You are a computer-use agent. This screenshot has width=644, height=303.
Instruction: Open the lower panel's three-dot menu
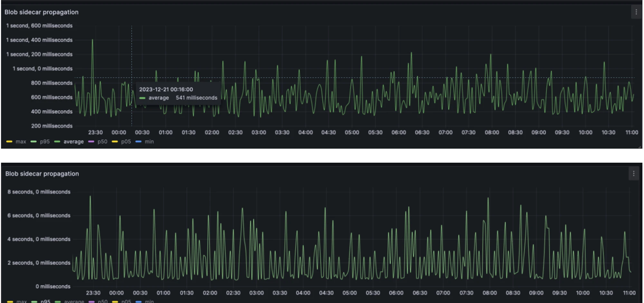pos(633,174)
